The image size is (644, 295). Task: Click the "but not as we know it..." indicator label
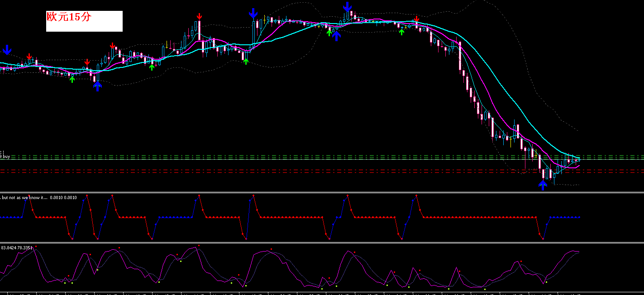tap(24, 198)
